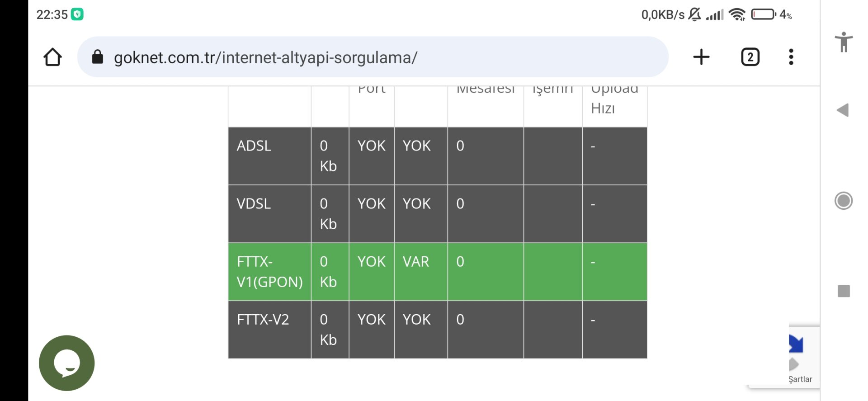The image size is (868, 401).
Task: Click the padlock site security icon
Action: click(97, 57)
